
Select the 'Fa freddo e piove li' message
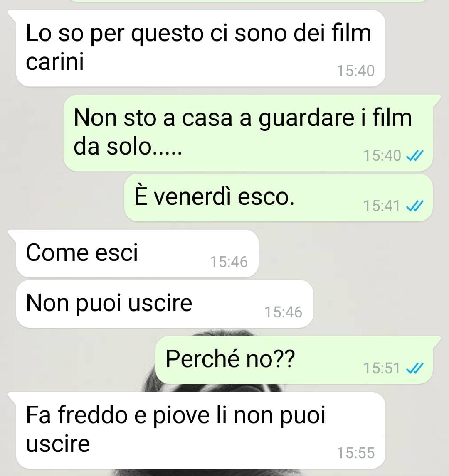tap(200, 430)
